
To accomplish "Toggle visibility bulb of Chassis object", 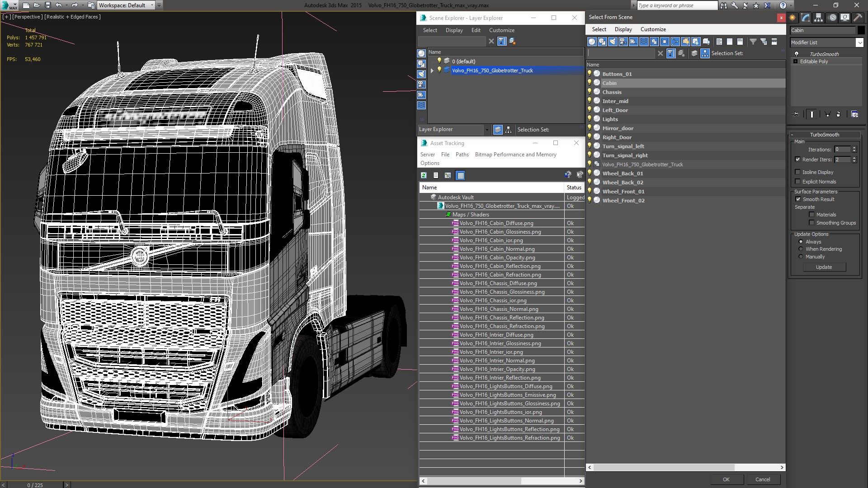I will click(590, 92).
